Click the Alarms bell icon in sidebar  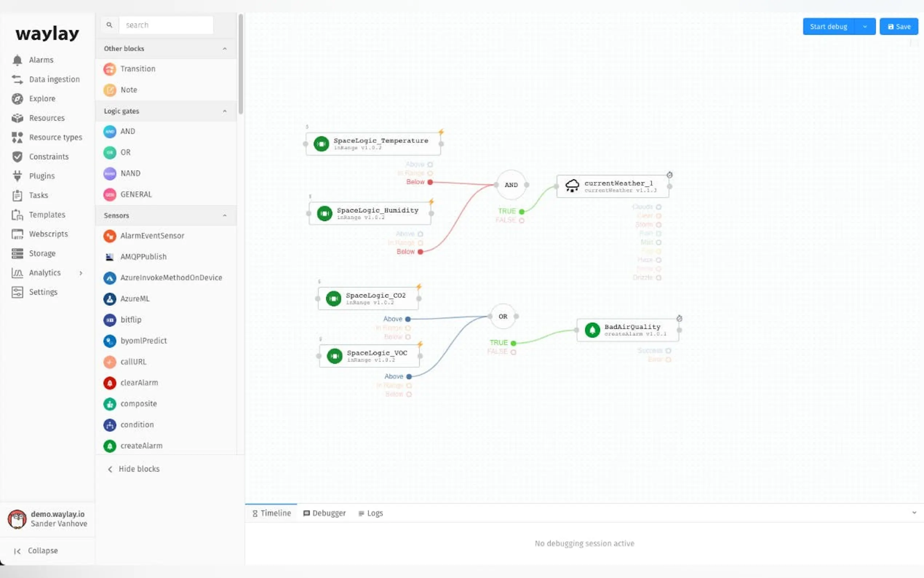coord(17,60)
